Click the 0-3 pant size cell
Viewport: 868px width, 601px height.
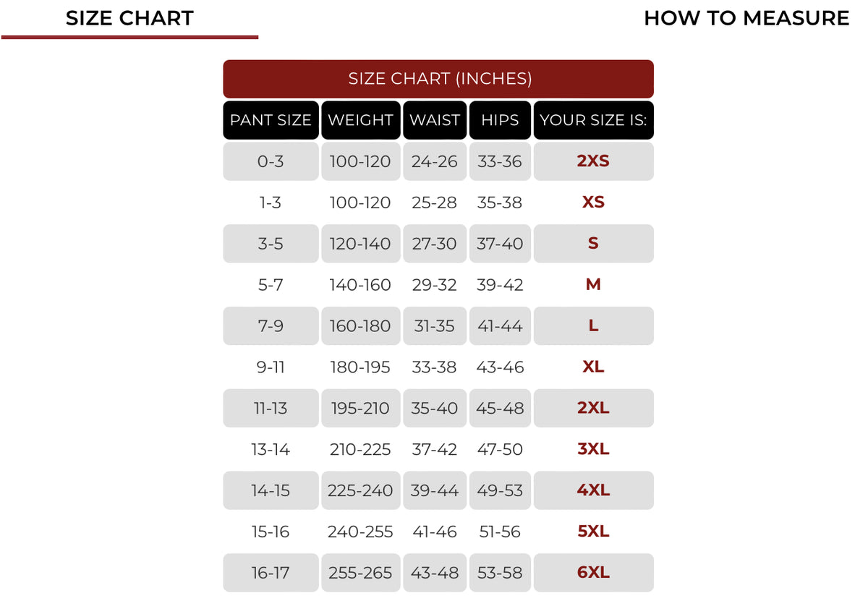coord(271,161)
